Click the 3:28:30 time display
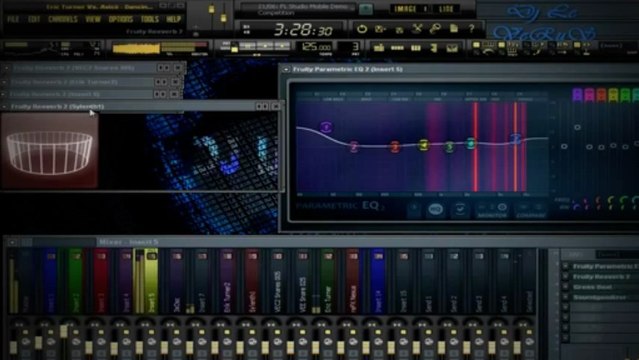Image resolution: width=639 pixels, height=360 pixels. coord(304,30)
